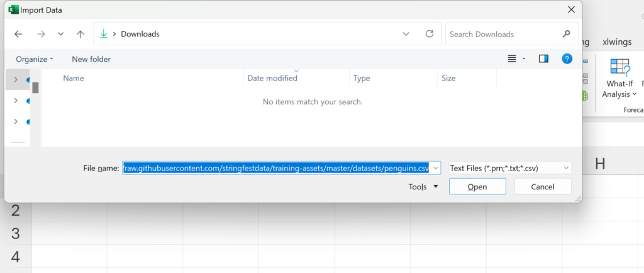The height and width of the screenshot is (273, 644).
Task: Expand the address bar path dropdown
Action: tap(406, 34)
